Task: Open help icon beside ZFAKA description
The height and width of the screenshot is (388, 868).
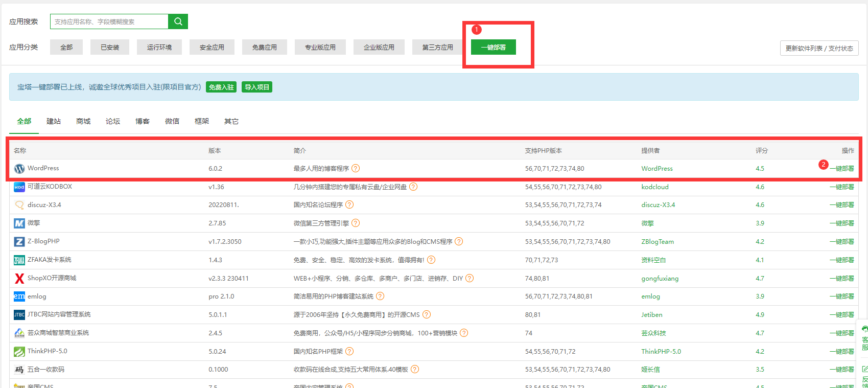Action: coord(431,260)
